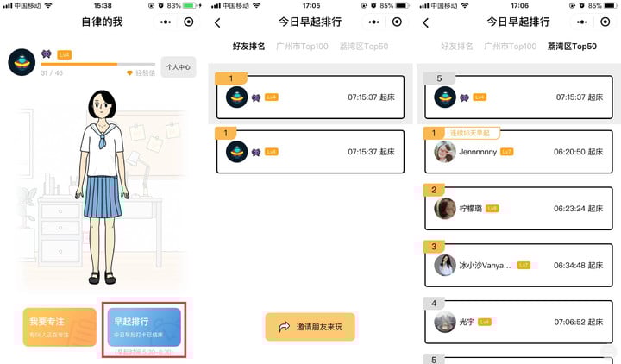Switch to 广州市Top100 tab in the middle screen
The width and height of the screenshot is (621, 364).
click(x=302, y=47)
